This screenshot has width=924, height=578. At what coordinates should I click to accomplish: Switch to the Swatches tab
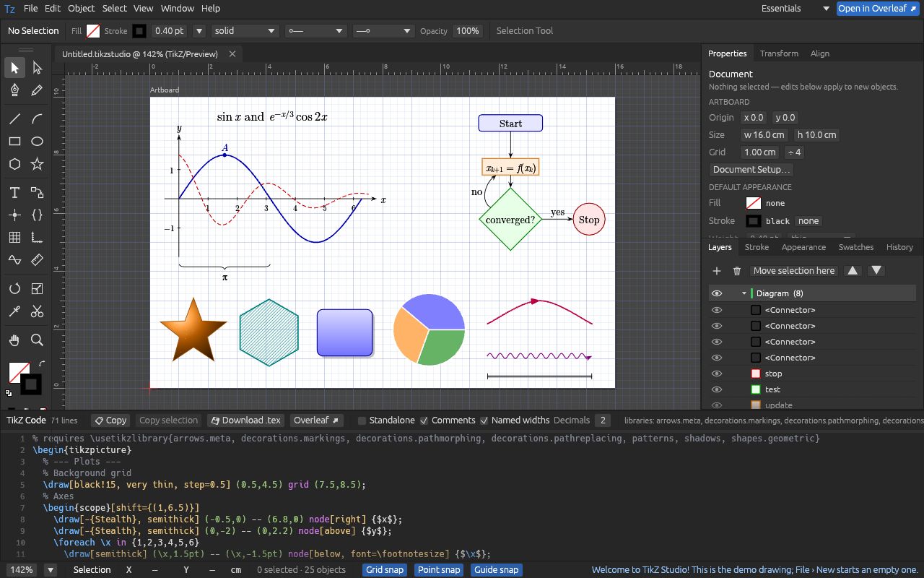(x=855, y=247)
